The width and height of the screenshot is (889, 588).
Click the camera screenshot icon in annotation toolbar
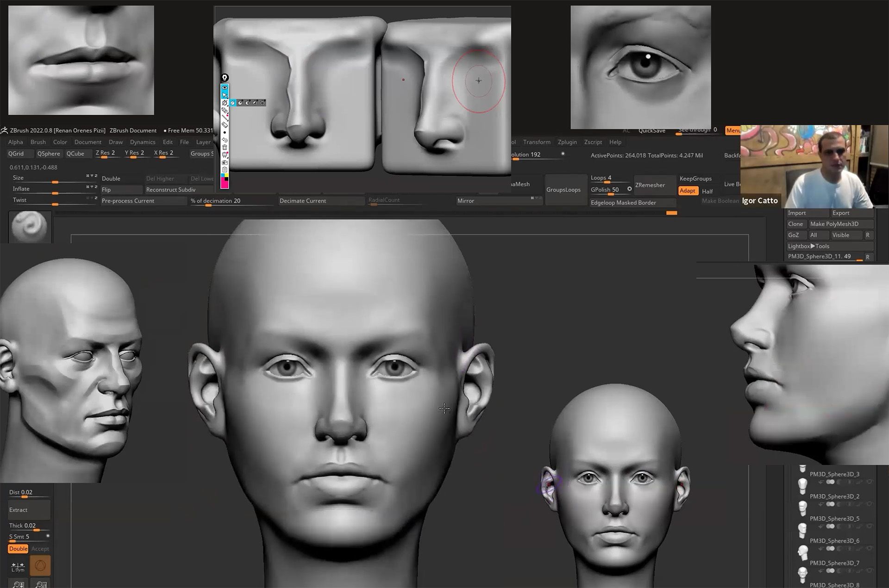point(225,162)
